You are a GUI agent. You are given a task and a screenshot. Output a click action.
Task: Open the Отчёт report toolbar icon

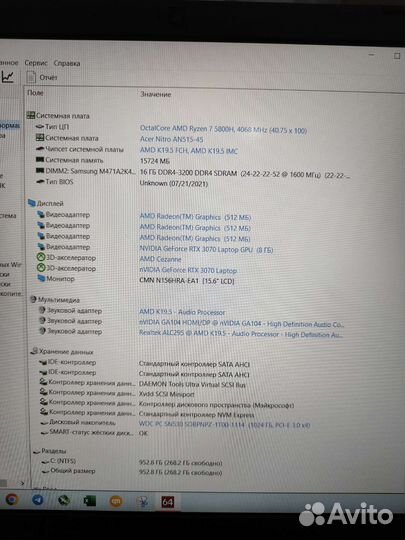tap(31, 77)
